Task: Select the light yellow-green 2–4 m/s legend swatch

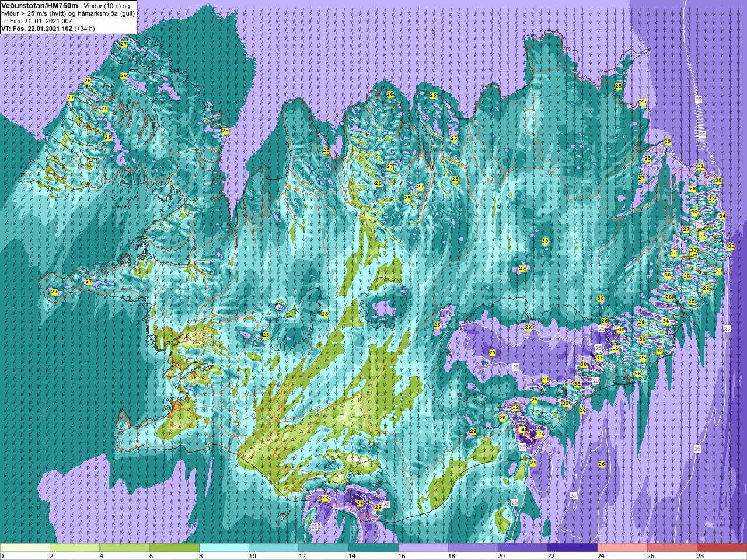Action: pos(75,548)
